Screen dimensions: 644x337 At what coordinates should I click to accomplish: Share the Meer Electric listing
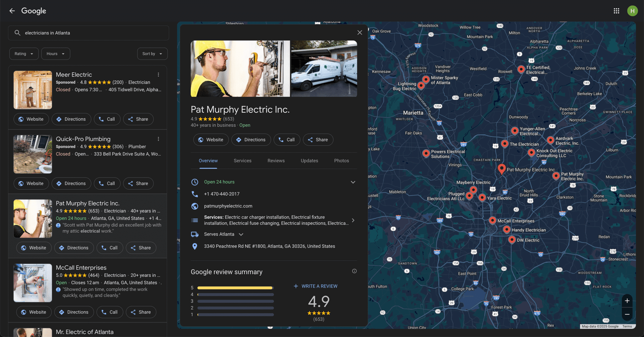138,119
